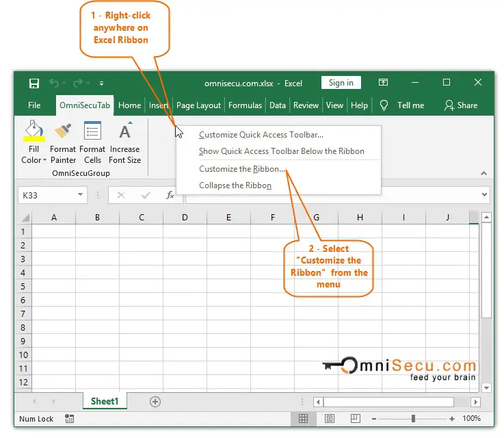Click the Select All corner triangle
The height and width of the screenshot is (438, 504).
click(x=25, y=218)
